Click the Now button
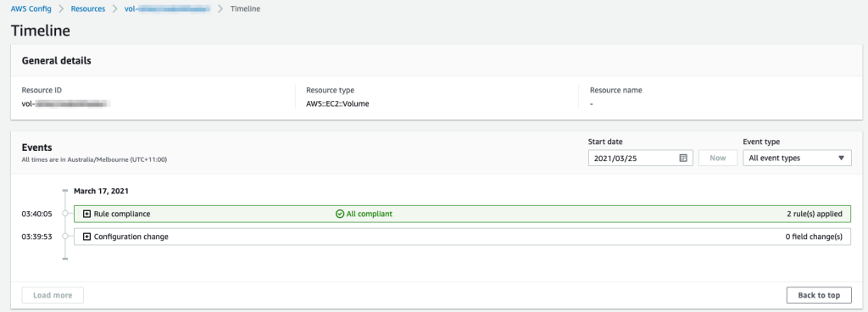 click(717, 158)
